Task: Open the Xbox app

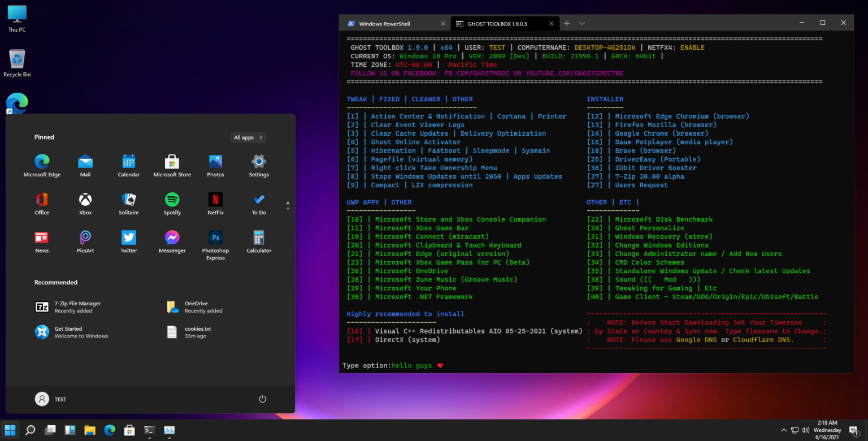Action: coord(85,204)
